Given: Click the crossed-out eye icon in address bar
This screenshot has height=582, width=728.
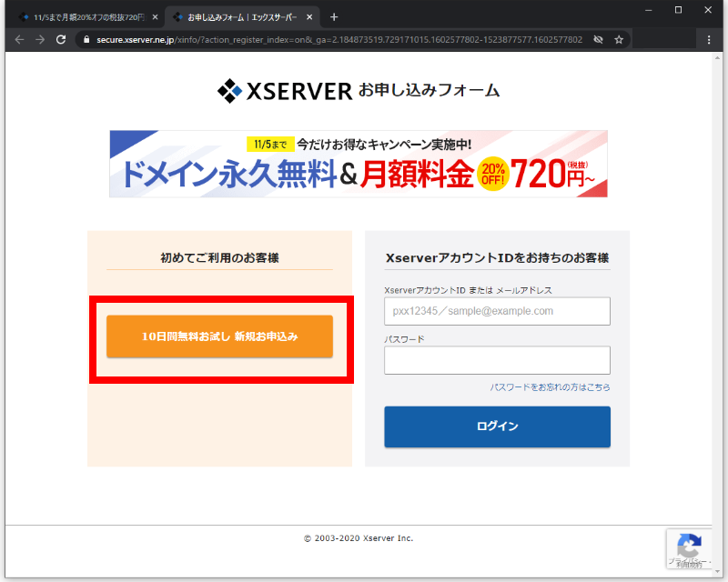Looking at the screenshot, I should coord(598,40).
